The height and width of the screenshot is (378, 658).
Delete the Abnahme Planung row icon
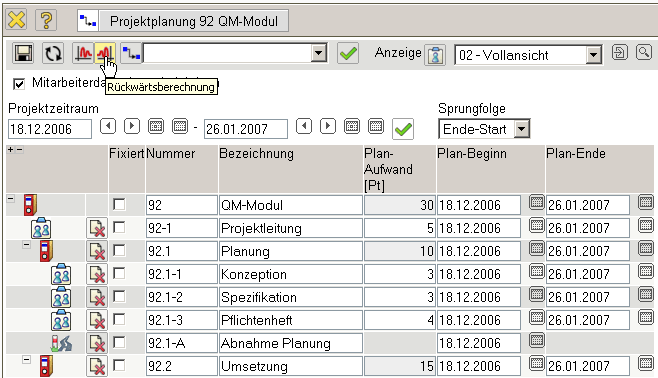(97, 344)
